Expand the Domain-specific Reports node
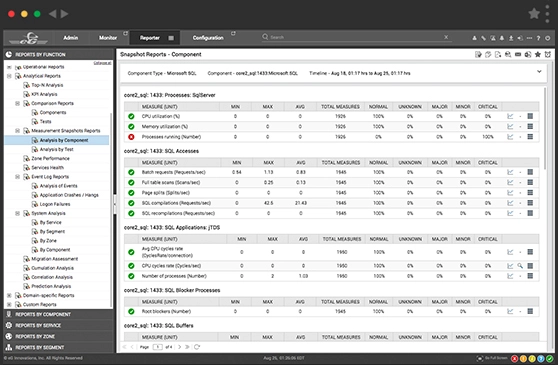This screenshot has height=365, width=558. (9, 295)
